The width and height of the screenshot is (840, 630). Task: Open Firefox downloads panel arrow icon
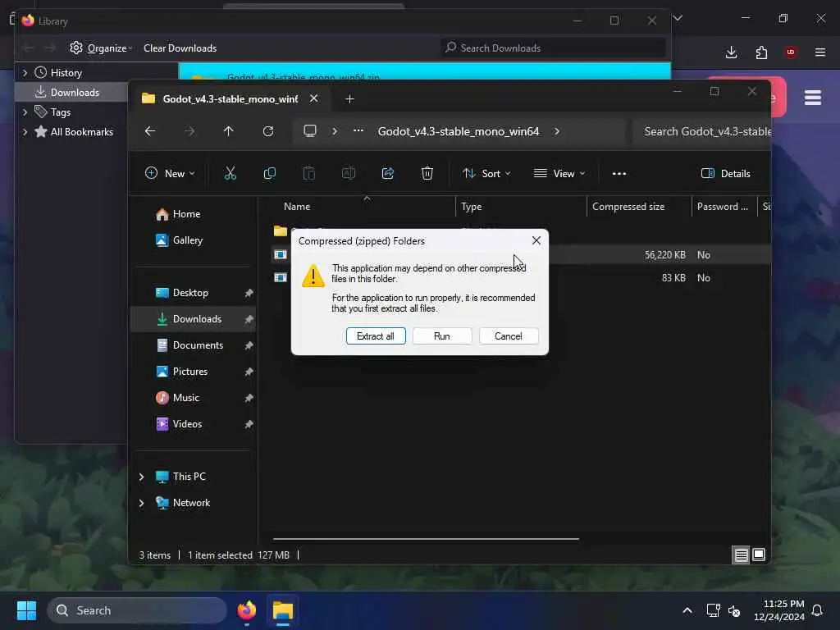pyautogui.click(x=731, y=52)
